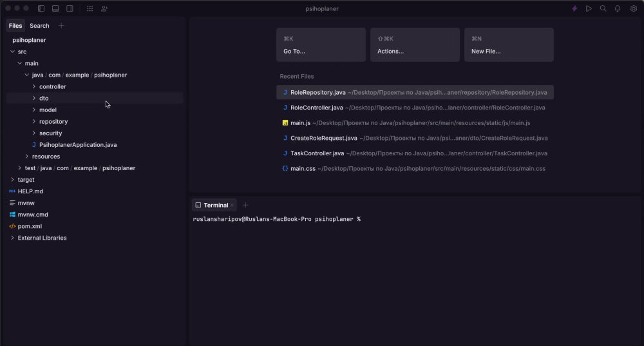Image resolution: width=644 pixels, height=346 pixels.
Task: Open recent file CreateRoleRequest.java
Action: click(415, 138)
